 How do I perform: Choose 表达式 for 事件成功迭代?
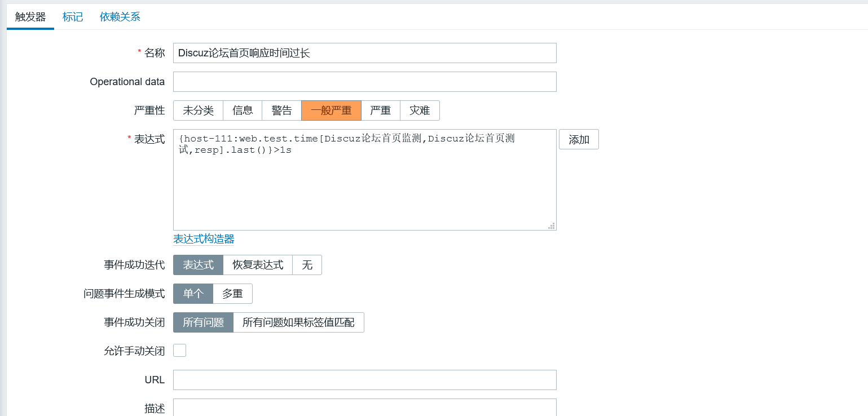tap(198, 265)
